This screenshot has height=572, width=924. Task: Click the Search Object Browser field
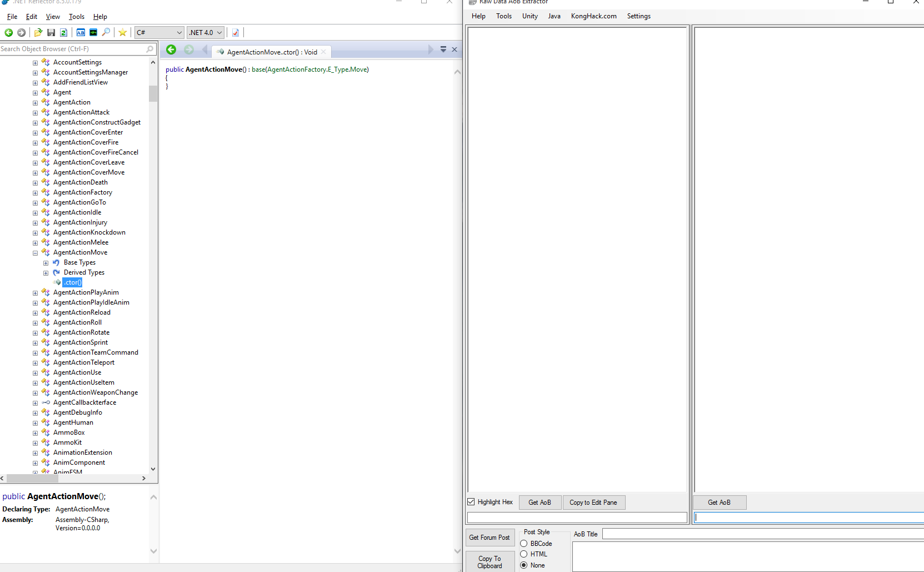point(72,49)
